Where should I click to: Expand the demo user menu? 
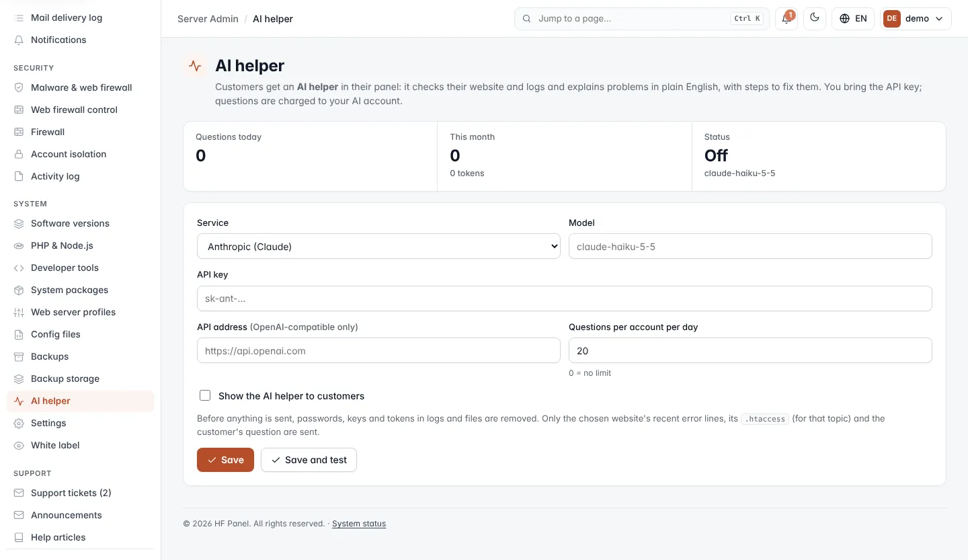pos(916,19)
